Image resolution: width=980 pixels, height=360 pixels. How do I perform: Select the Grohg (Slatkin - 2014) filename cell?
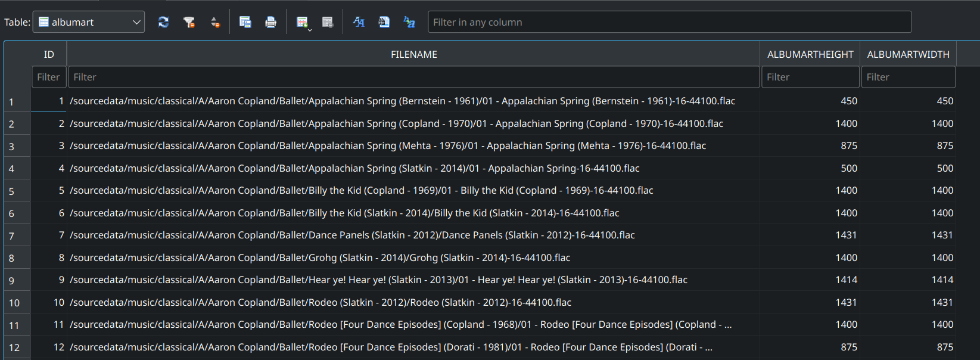pos(320,257)
